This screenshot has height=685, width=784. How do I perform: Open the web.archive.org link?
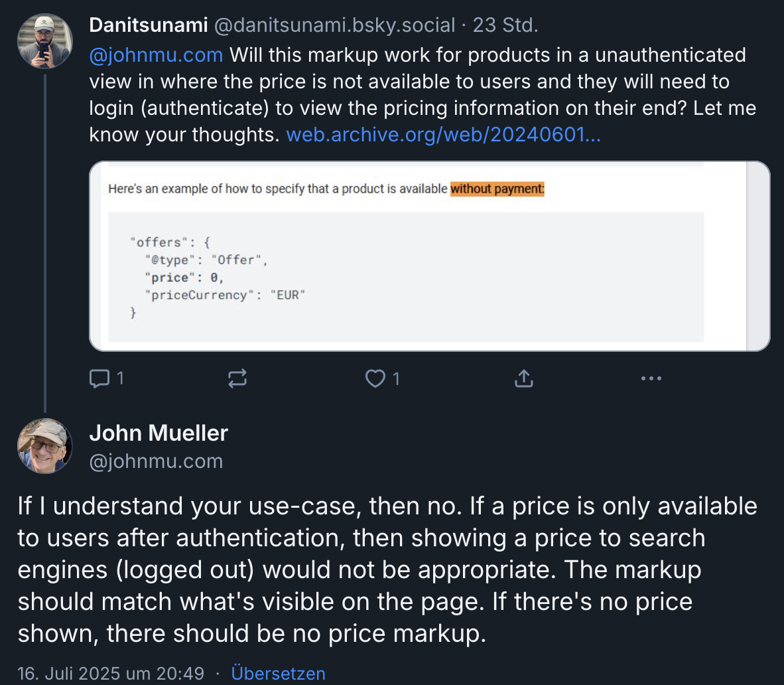coord(443,135)
